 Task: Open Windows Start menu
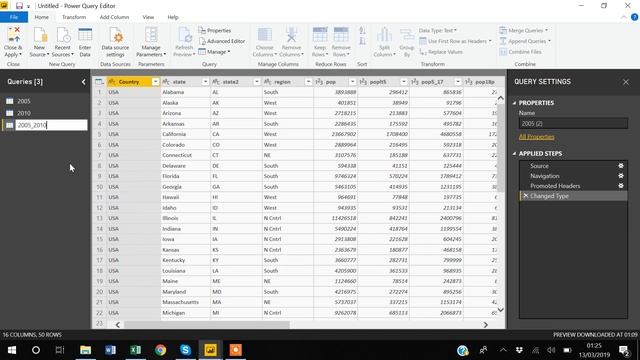(x=11, y=350)
